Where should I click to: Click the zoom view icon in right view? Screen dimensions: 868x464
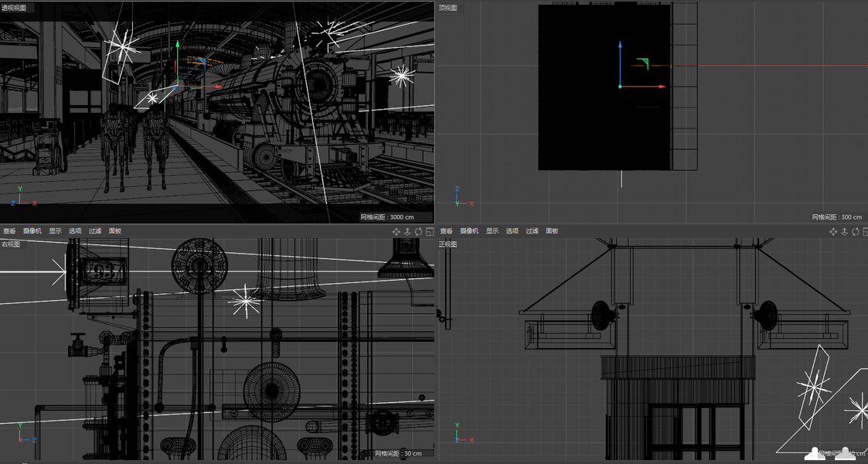point(407,231)
